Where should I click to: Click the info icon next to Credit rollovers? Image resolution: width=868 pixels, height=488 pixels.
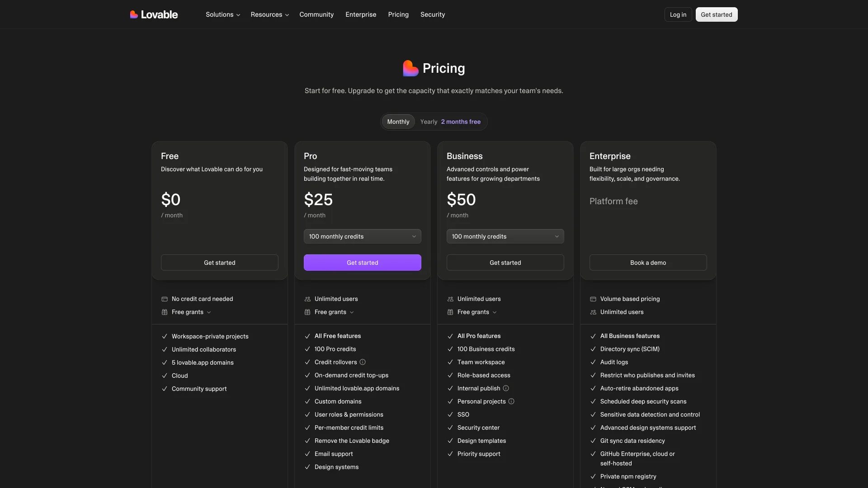point(363,362)
